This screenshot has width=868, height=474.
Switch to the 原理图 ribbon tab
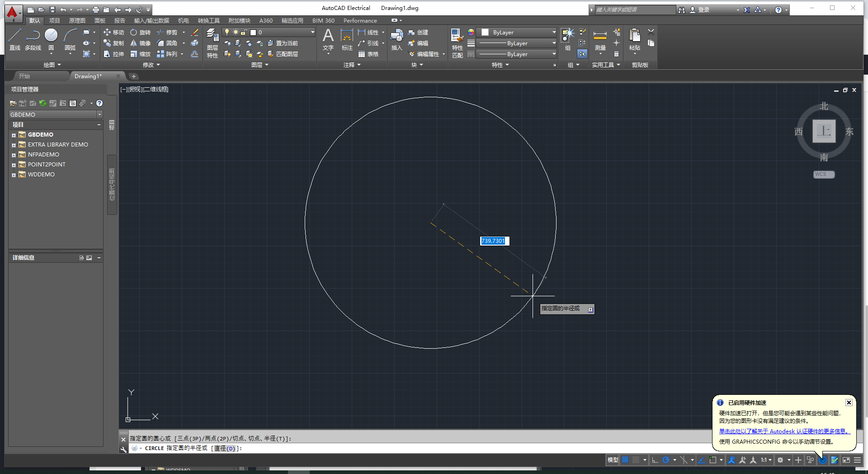point(77,20)
